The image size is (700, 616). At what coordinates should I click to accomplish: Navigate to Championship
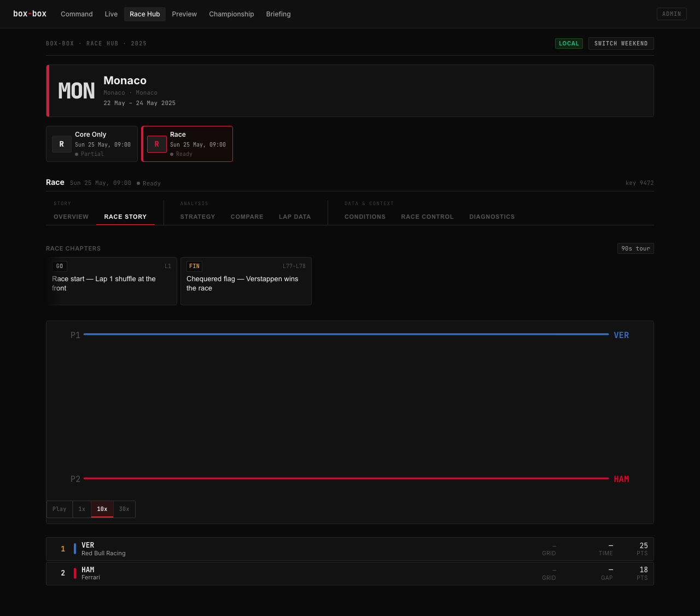[231, 14]
